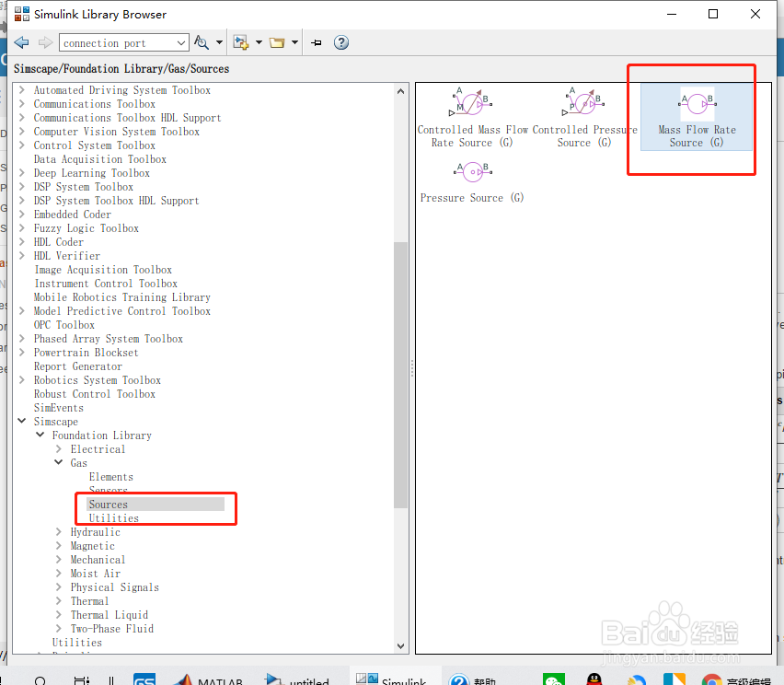Select Physical Signals entry
The width and height of the screenshot is (784, 685).
click(x=114, y=587)
